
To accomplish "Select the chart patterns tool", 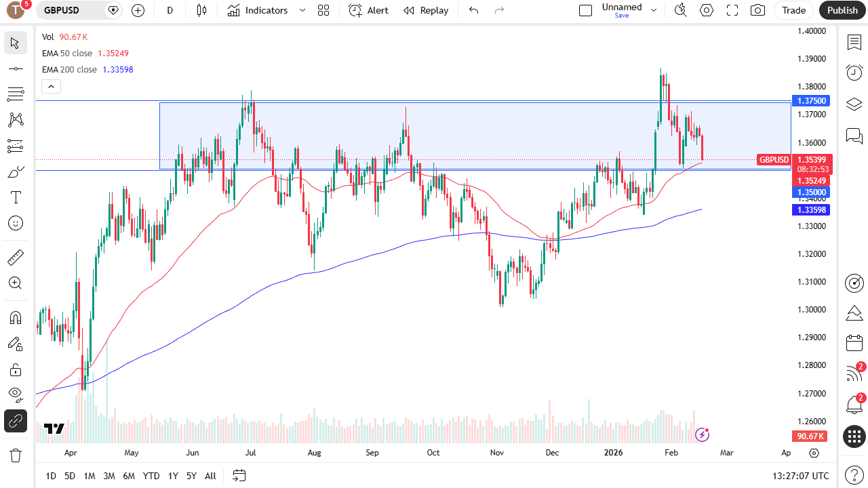I will [x=15, y=120].
